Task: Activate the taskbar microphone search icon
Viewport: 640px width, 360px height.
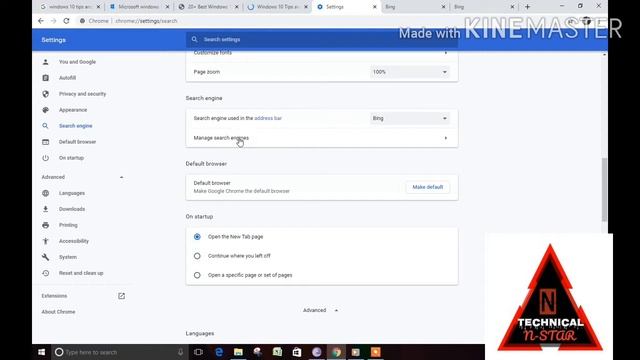Action: (180, 352)
